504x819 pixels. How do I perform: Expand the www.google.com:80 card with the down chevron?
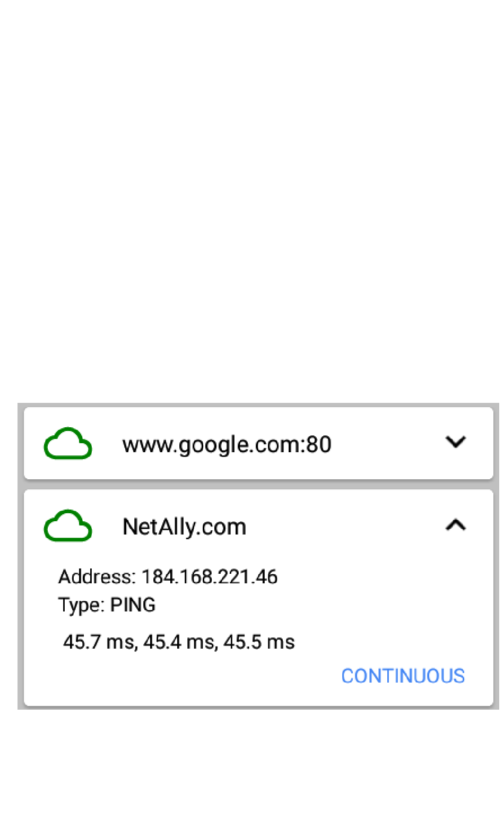pyautogui.click(x=456, y=442)
